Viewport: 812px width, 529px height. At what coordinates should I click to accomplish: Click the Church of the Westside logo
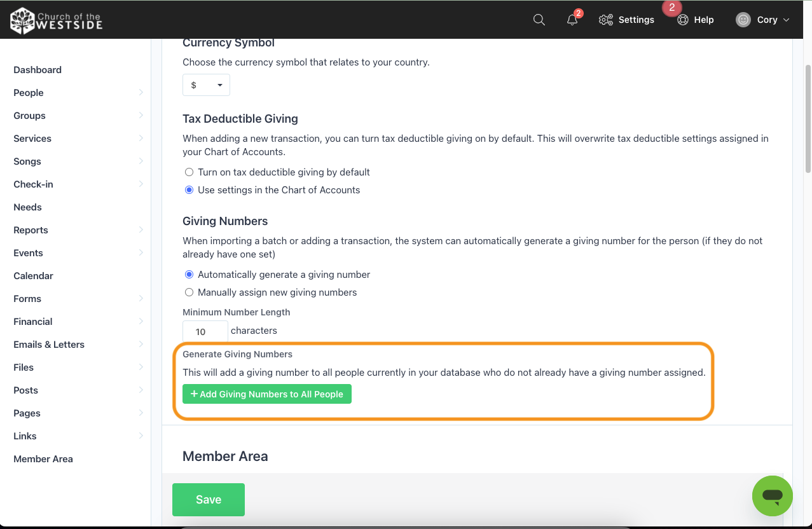pos(55,20)
